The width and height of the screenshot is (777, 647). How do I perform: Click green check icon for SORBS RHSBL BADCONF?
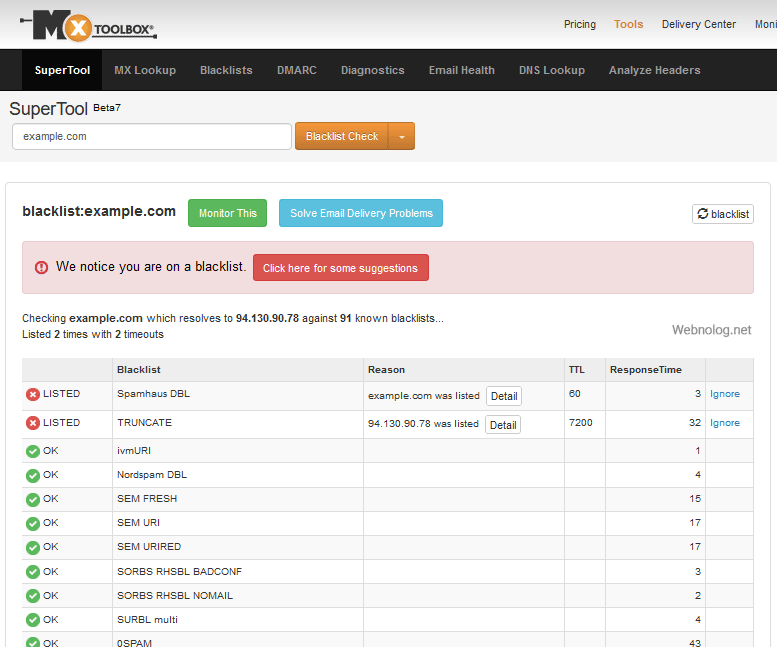pyautogui.click(x=33, y=572)
